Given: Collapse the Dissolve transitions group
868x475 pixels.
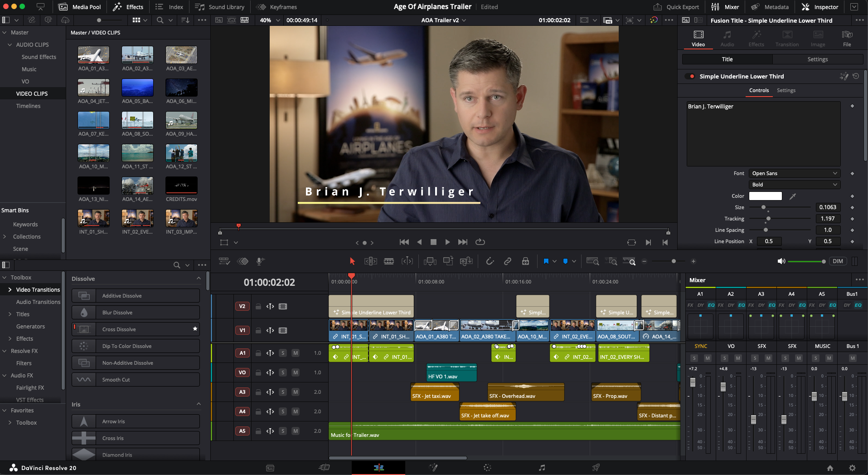Looking at the screenshot, I should pyautogui.click(x=198, y=279).
